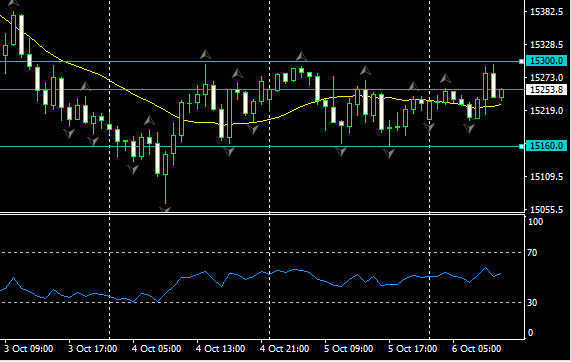The image size is (571, 362).
Task: Click the RSI 100 scale label
Action: coord(535,222)
